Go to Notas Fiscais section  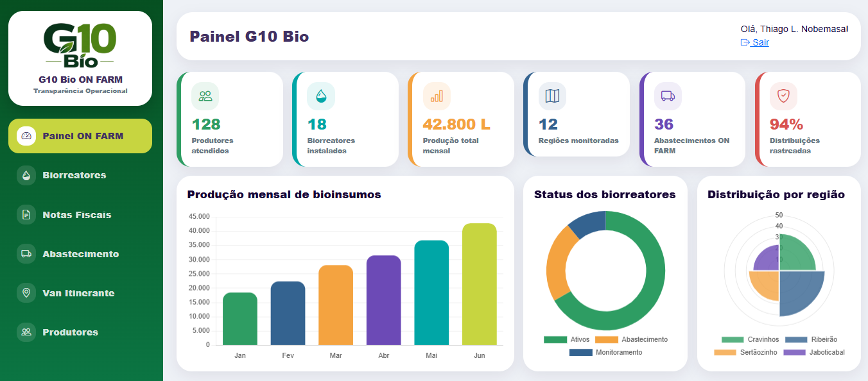coord(80,214)
